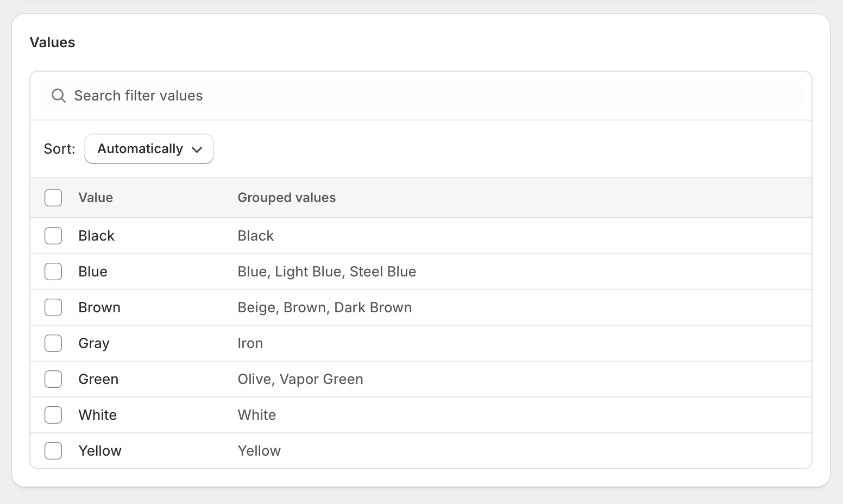Image resolution: width=843 pixels, height=504 pixels.
Task: Click the Brown value name
Action: (x=99, y=307)
